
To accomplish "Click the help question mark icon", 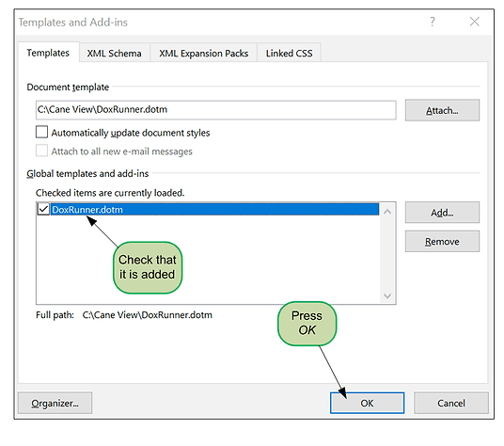I will tap(433, 22).
